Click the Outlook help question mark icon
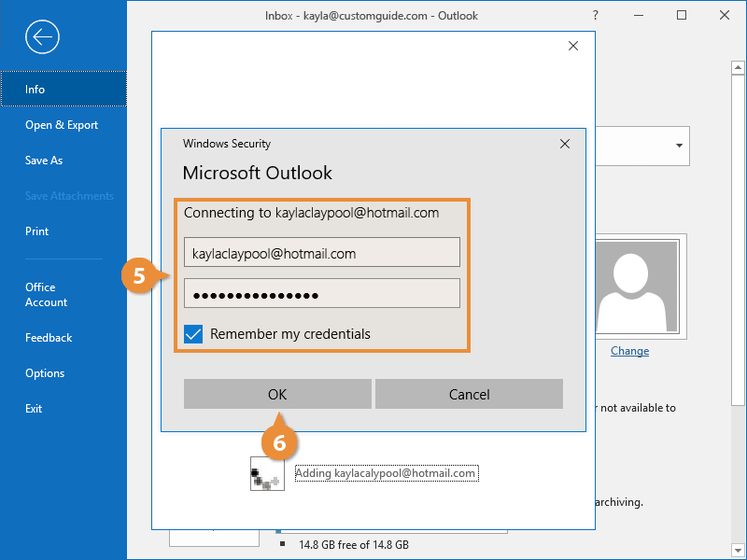 tap(596, 15)
